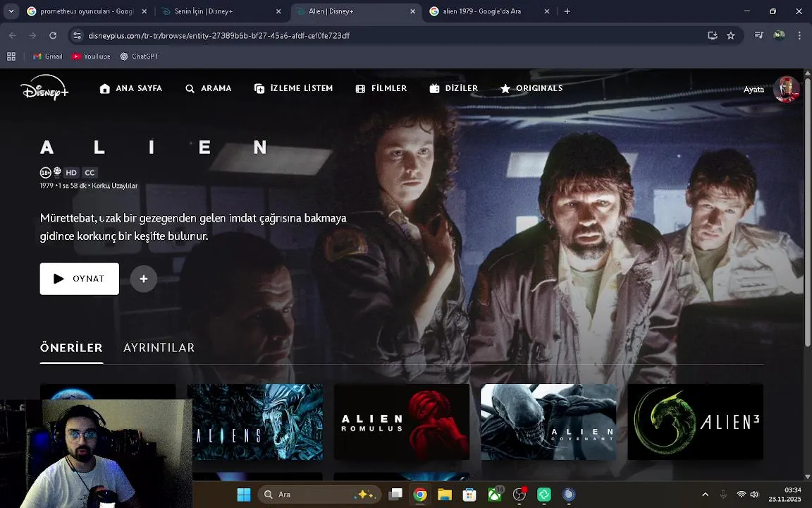This screenshot has width=812, height=508.
Task: Show hidden system tray icons
Action: [x=705, y=495]
